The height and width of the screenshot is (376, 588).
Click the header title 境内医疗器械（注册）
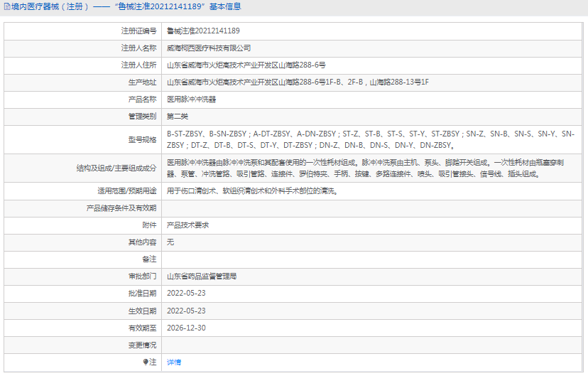pos(50,7)
